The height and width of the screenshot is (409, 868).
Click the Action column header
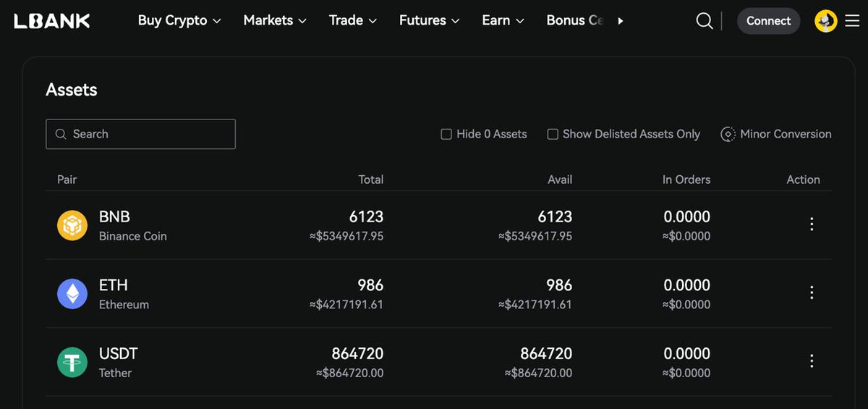click(803, 180)
